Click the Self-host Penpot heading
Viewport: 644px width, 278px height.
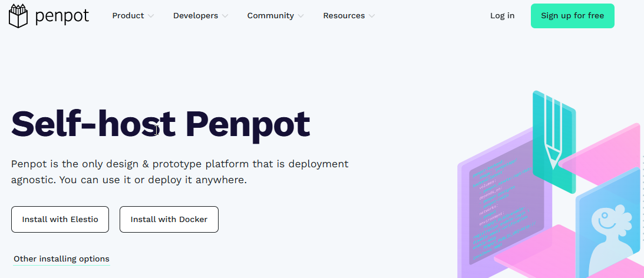click(160, 124)
